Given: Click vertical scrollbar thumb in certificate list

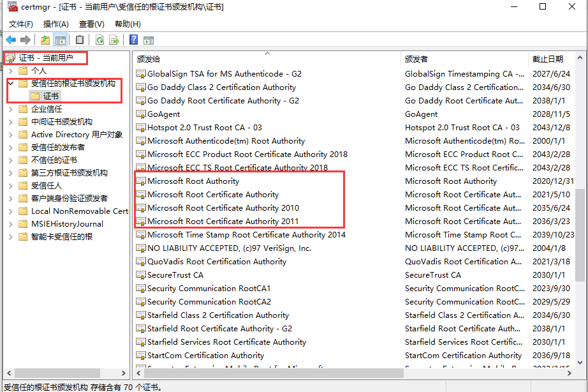Looking at the screenshot, I should [580, 235].
